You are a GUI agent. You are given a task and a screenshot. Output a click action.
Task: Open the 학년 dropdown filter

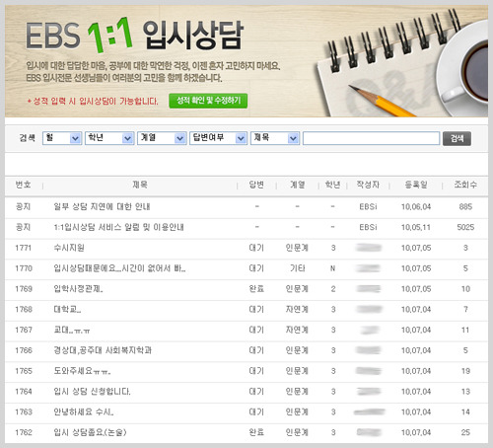coord(109,138)
